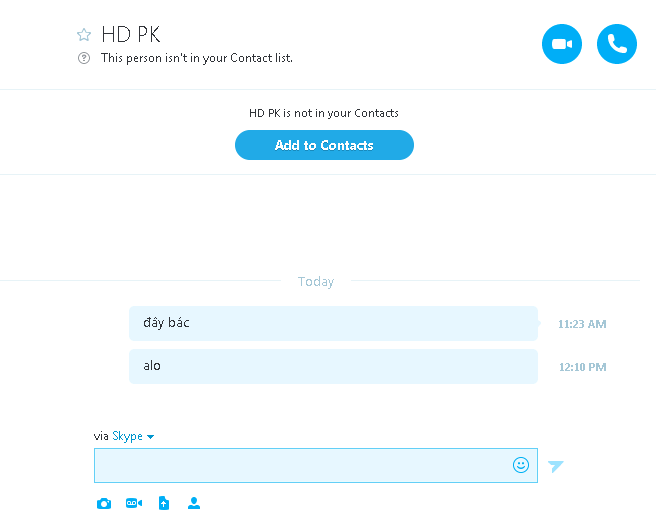656x519 pixels.
Task: Expand the via Skype dropdown arrow
Action: tap(151, 437)
